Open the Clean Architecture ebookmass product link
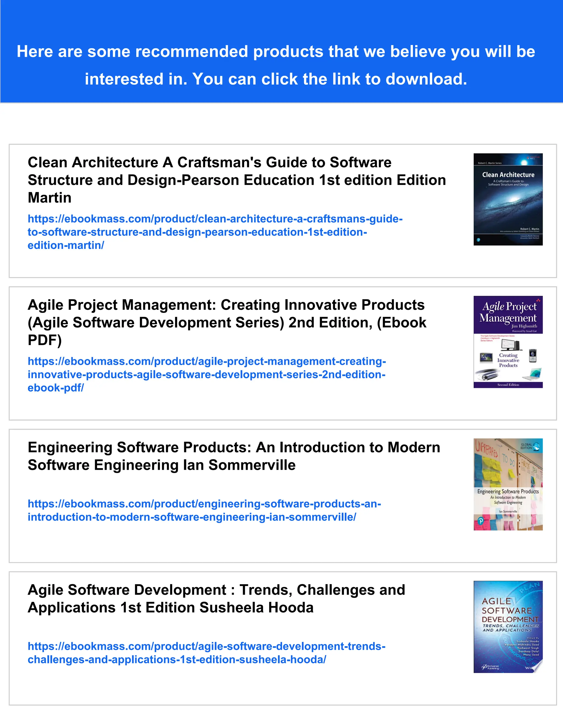Image resolution: width=563 pixels, height=728 pixels. pyautogui.click(x=215, y=232)
